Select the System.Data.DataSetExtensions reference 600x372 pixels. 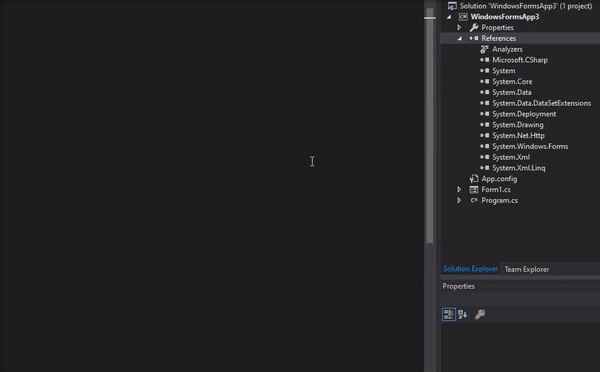(541, 103)
